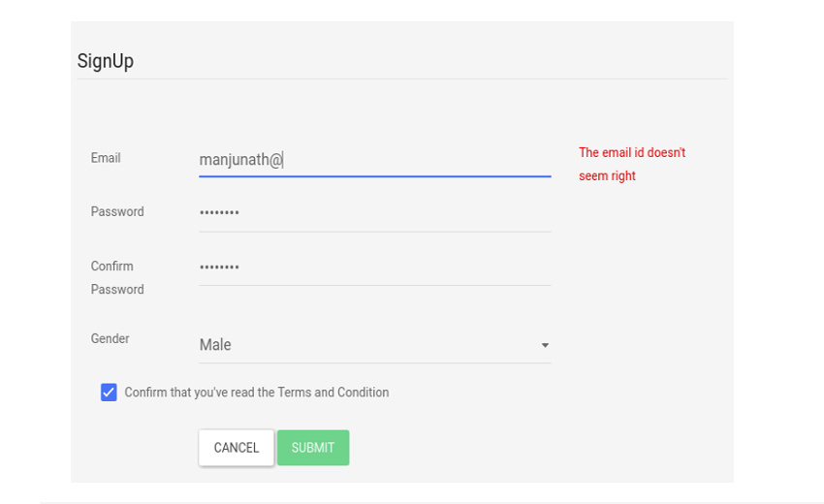Click the 'Email' field label
This screenshot has height=504, width=824.
106,158
